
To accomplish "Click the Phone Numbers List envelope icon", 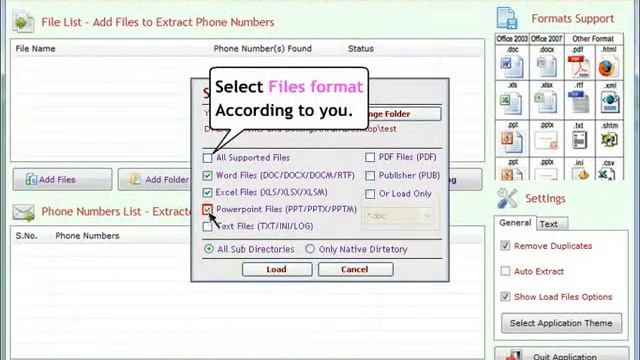I will [x=23, y=212].
